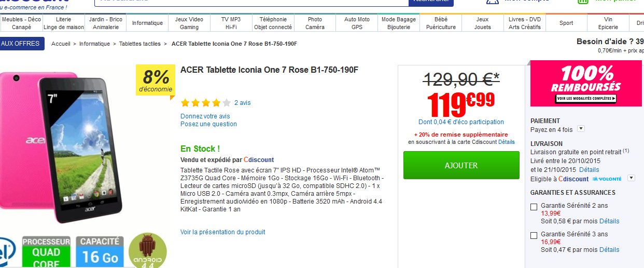Click the four-star product rating
The image size is (644, 268).
(205, 103)
